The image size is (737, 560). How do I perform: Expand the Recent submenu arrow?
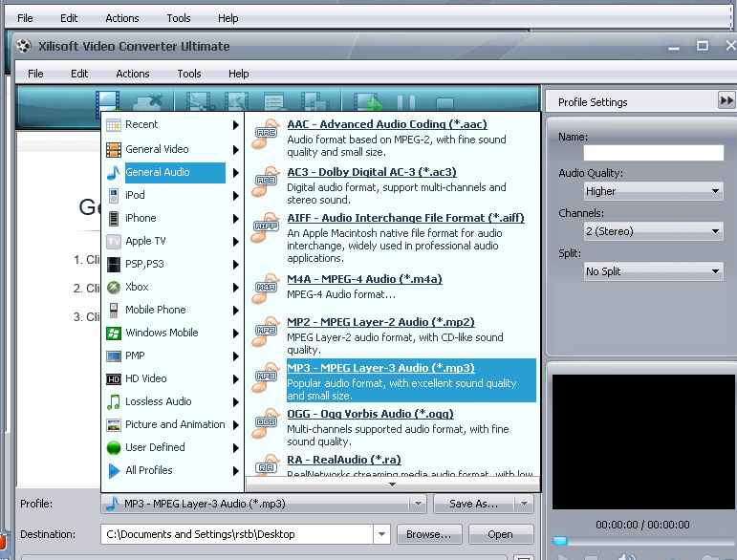click(235, 125)
